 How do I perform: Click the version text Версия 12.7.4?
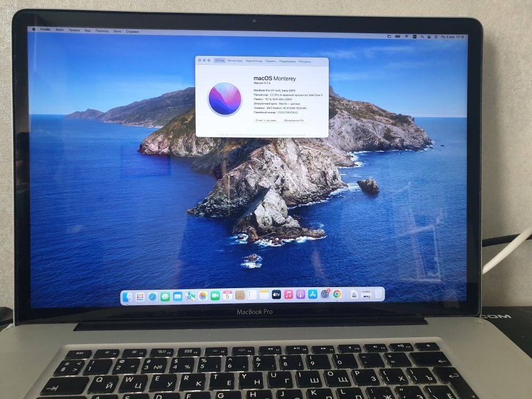pyautogui.click(x=262, y=83)
